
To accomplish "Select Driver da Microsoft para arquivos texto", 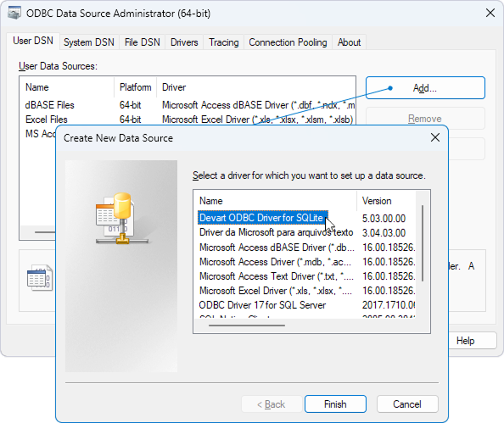I will coord(276,232).
